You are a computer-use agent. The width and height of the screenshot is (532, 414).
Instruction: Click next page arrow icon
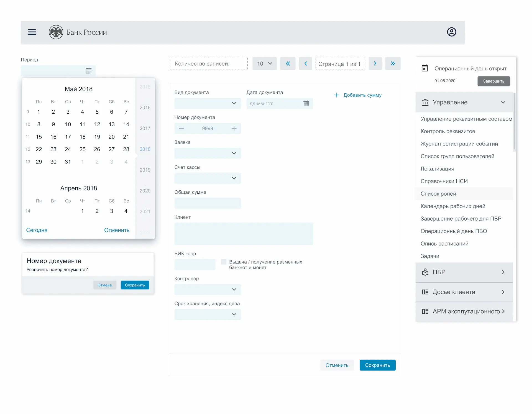375,63
